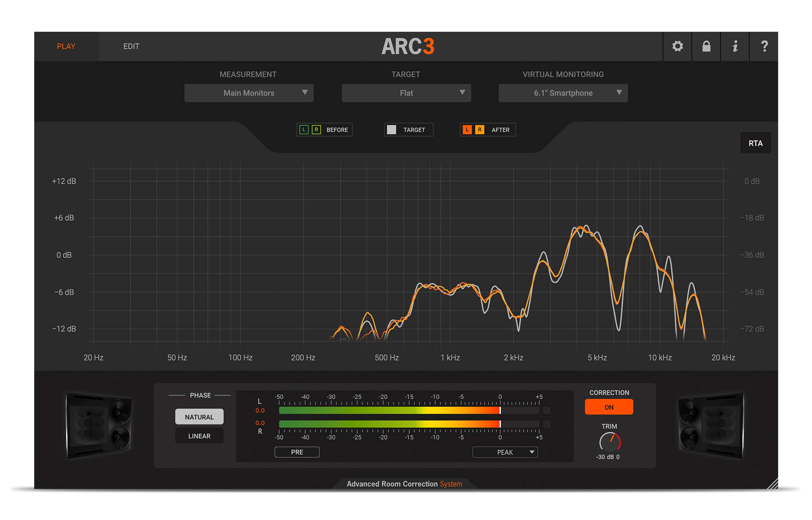Open help with the question mark icon

(764, 46)
